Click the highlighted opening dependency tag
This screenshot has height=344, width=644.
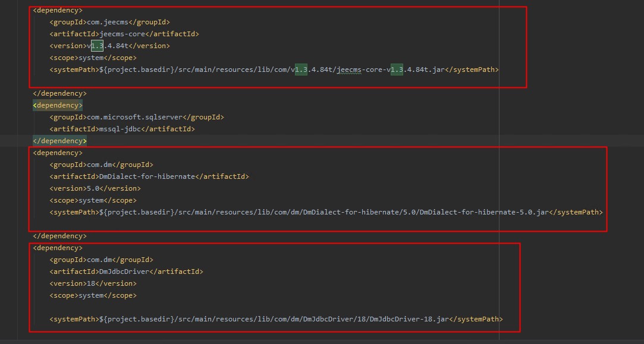(58, 105)
